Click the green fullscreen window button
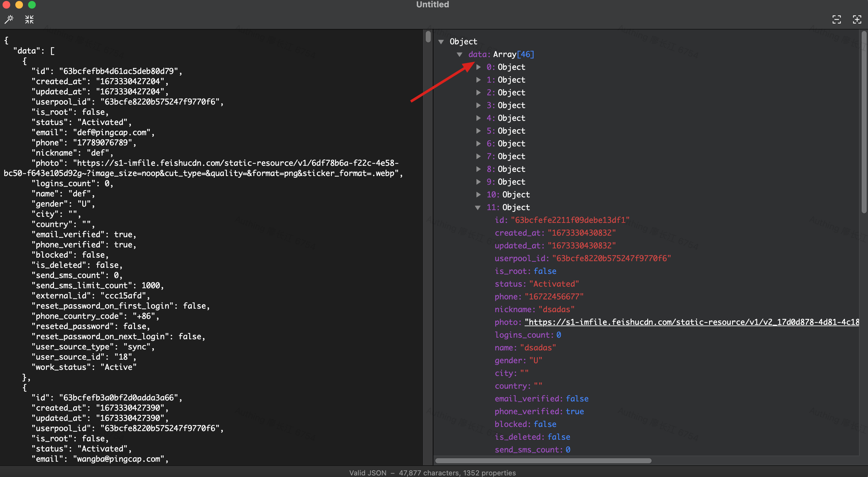868x477 pixels. pos(32,5)
